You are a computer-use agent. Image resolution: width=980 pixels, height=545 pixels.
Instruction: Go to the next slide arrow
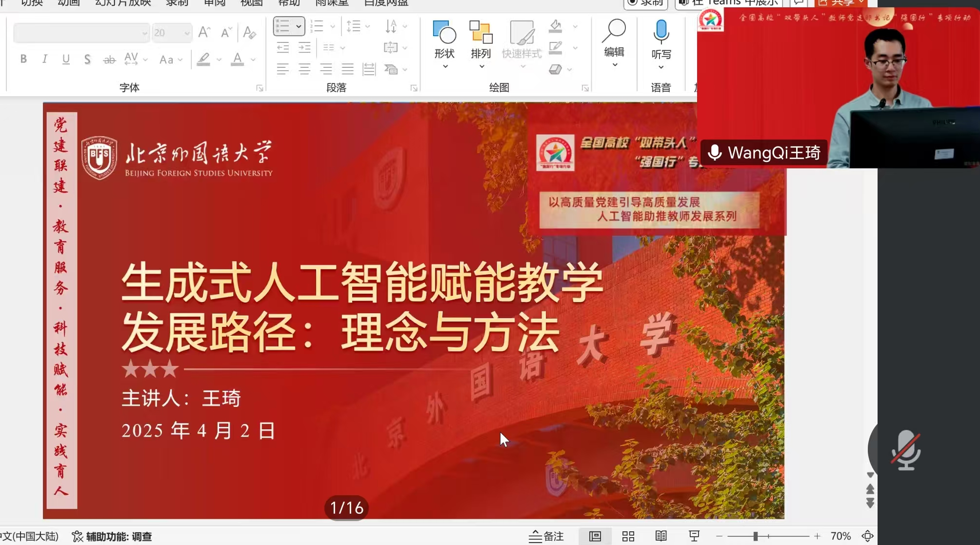pos(870,503)
